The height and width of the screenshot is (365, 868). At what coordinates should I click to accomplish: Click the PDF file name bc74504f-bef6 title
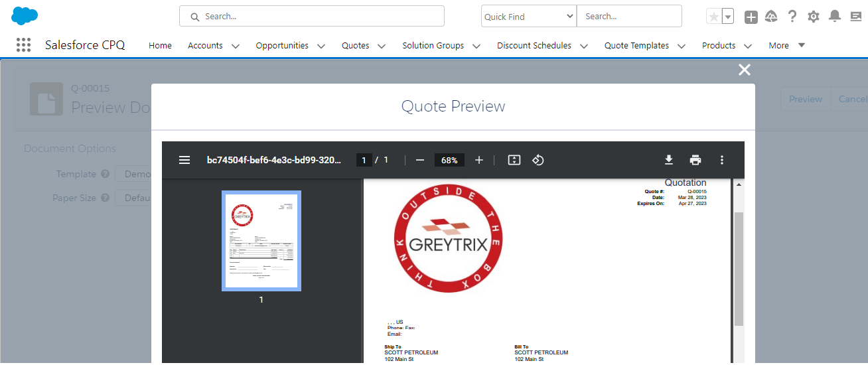pyautogui.click(x=274, y=160)
